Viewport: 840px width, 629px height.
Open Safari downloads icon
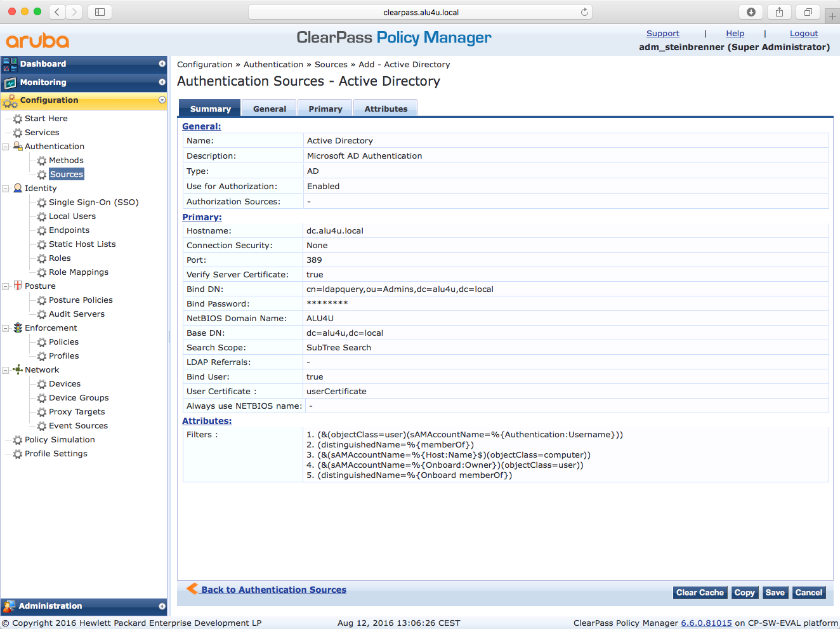(751, 12)
